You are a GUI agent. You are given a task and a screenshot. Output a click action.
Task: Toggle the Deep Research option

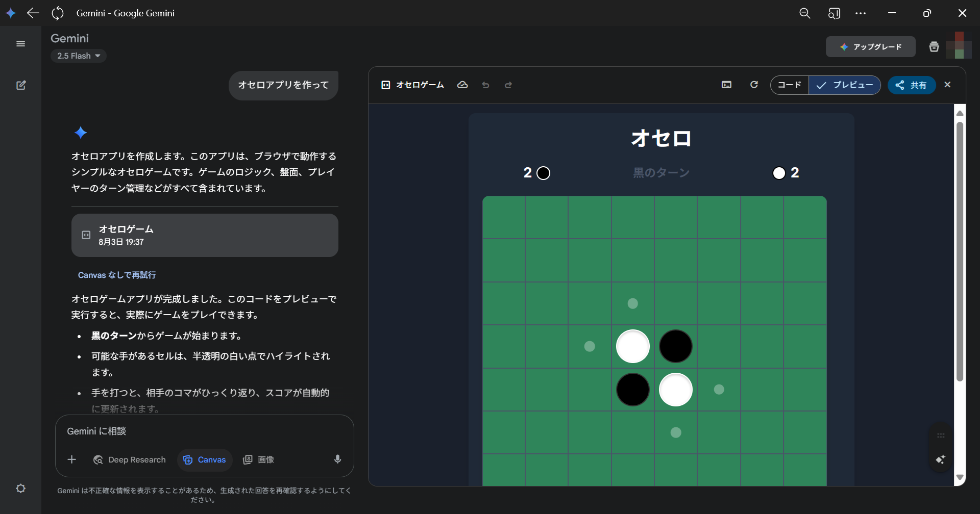pos(130,459)
